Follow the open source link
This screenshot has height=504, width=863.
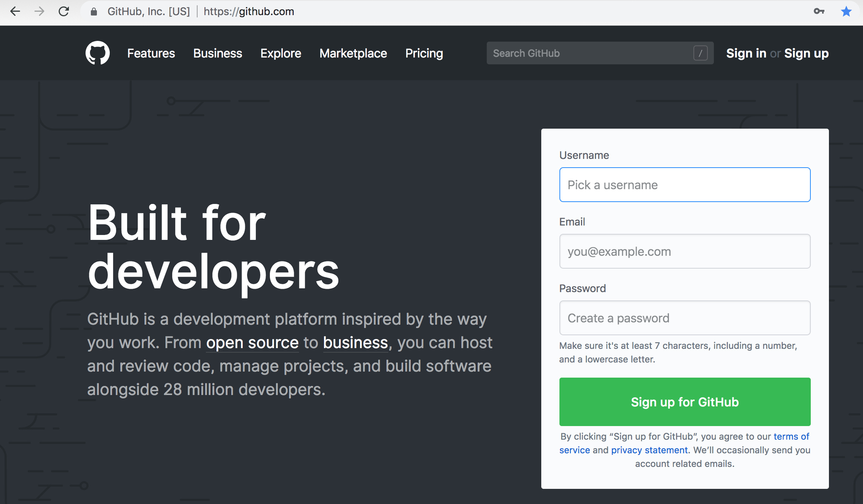(252, 343)
